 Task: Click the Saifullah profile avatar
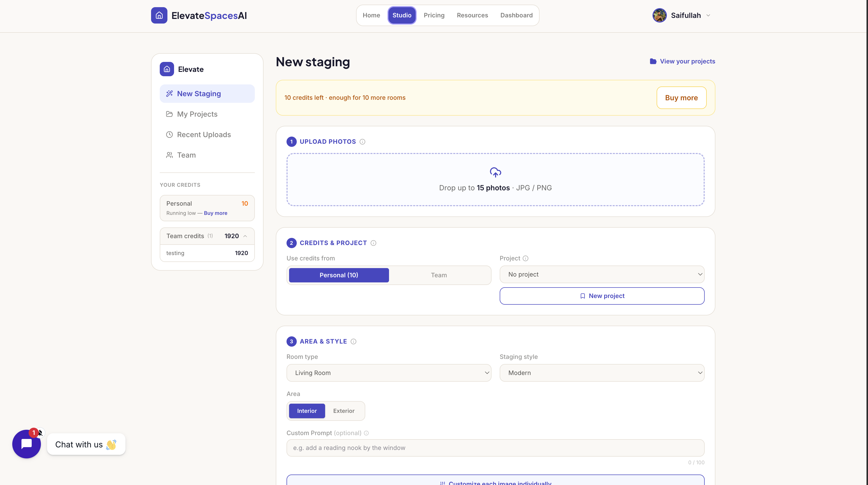(x=659, y=15)
